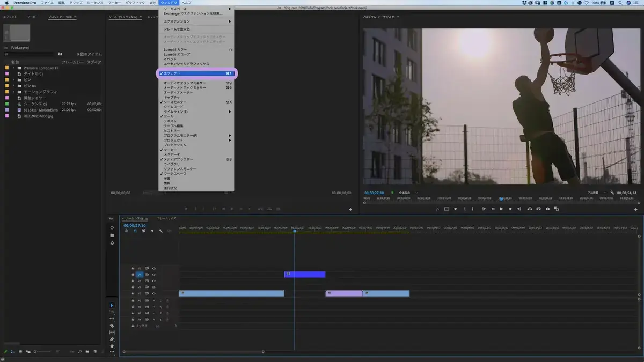Choose エフェクト in the Window menu
Screen dimensions: 644x362
196,73
